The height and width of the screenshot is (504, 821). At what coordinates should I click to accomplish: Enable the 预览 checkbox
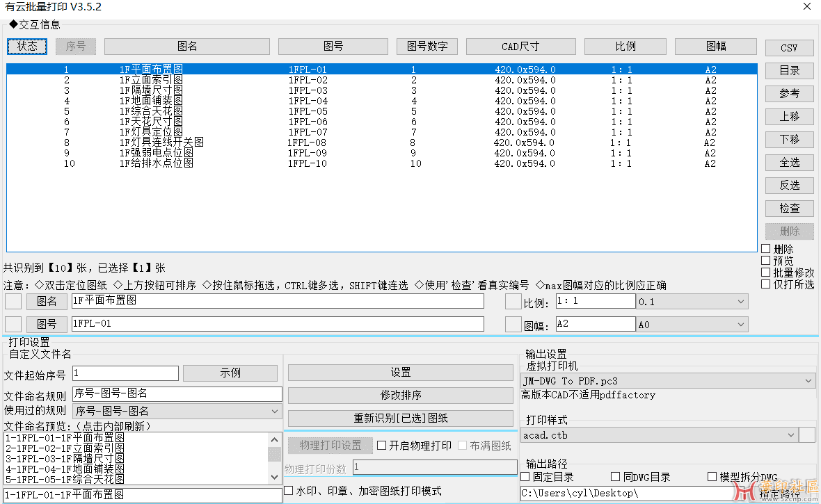(765, 261)
